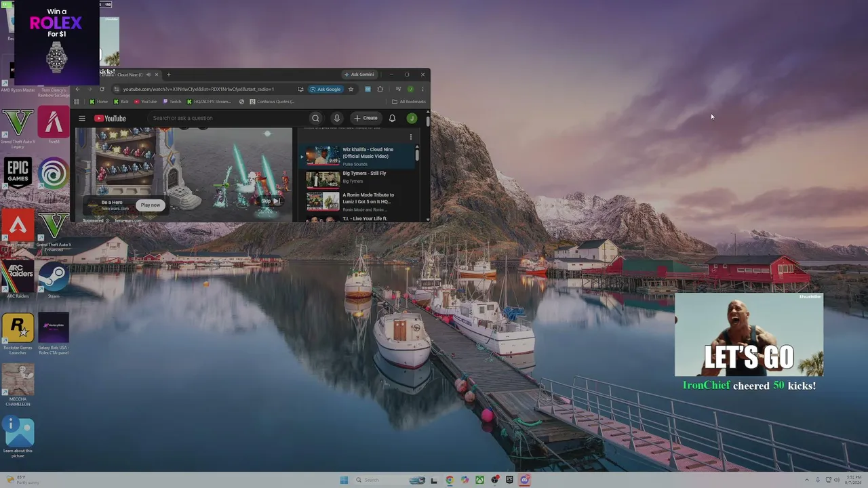
Task: Select Rockstar Games Launcher desktop icon
Action: 18,333
